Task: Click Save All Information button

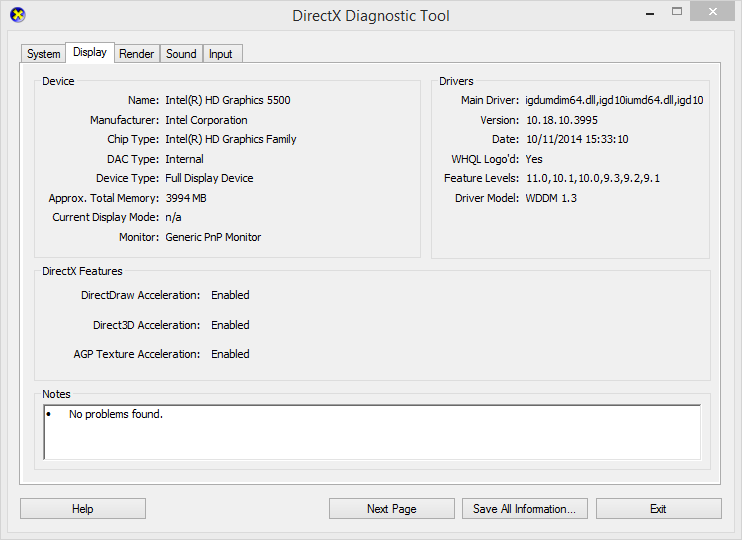Action: point(525,509)
